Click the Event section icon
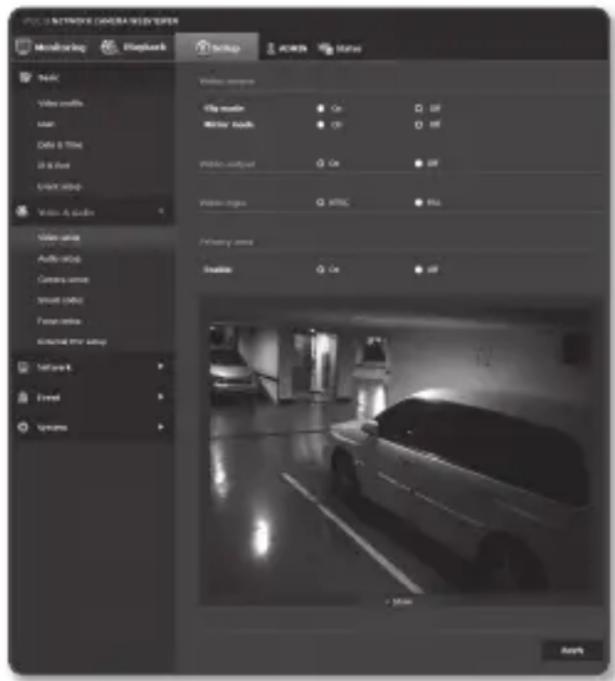The width and height of the screenshot is (615, 681). (x=23, y=397)
